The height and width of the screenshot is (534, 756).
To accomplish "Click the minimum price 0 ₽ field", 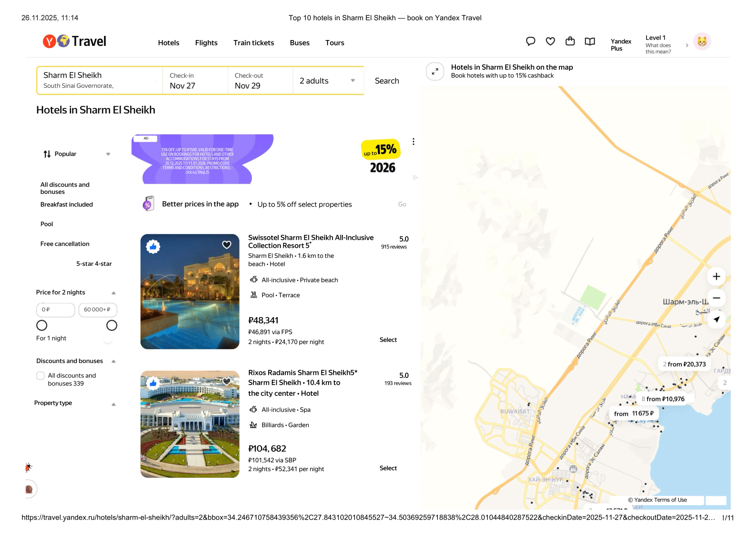I will pos(56,310).
